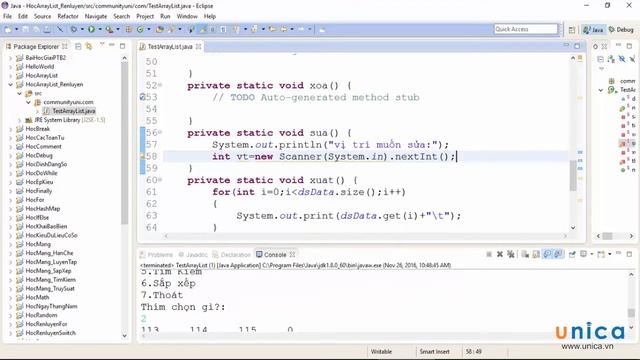Collapse the src folder node

[19, 93]
